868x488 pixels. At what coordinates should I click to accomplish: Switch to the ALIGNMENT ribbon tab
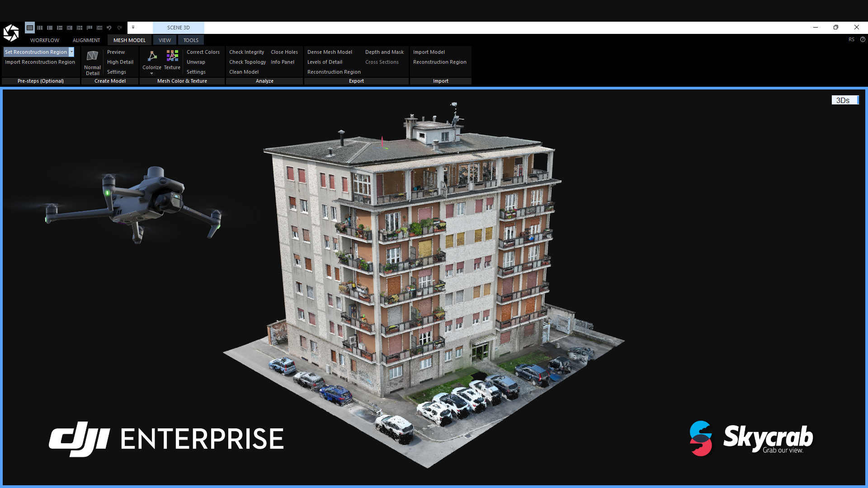[x=86, y=40]
